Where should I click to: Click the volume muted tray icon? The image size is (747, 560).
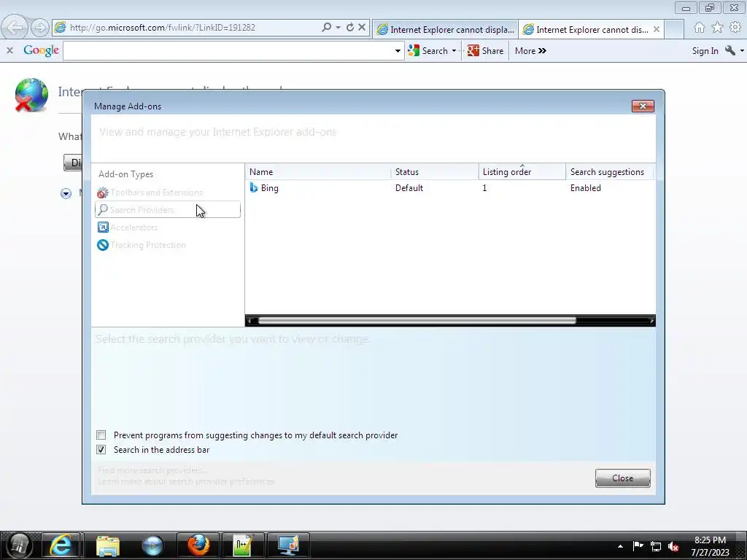673,546
